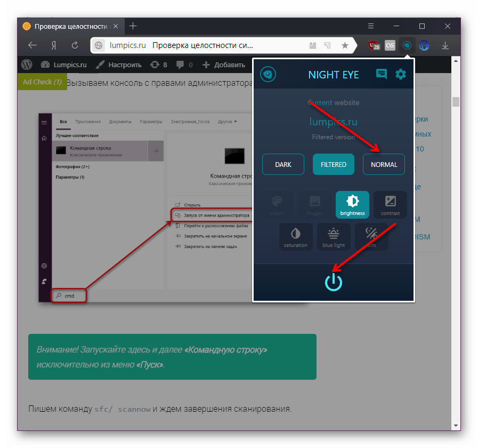The height and width of the screenshot is (448, 478).
Task: Open the comments item showing 0
Action: (x=184, y=65)
